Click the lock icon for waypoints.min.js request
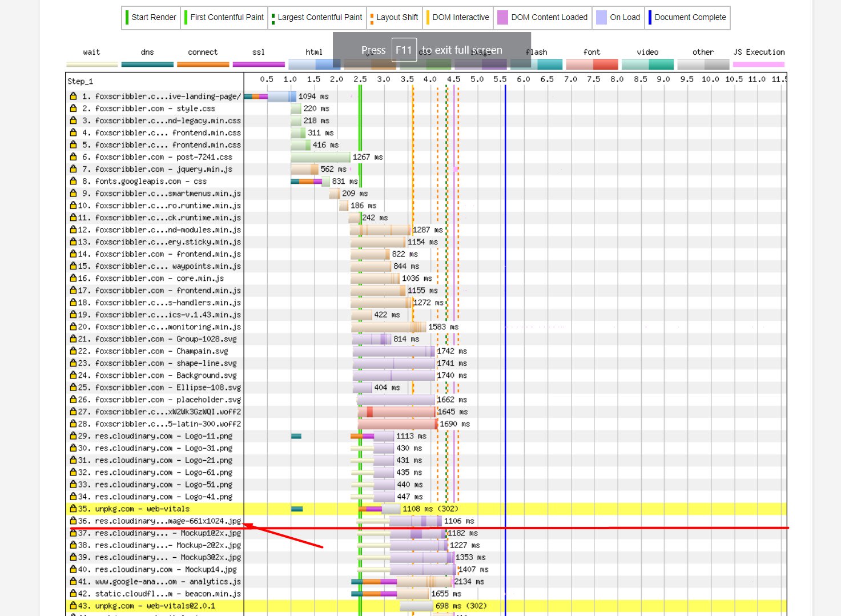This screenshot has width=841, height=616. pos(73,266)
